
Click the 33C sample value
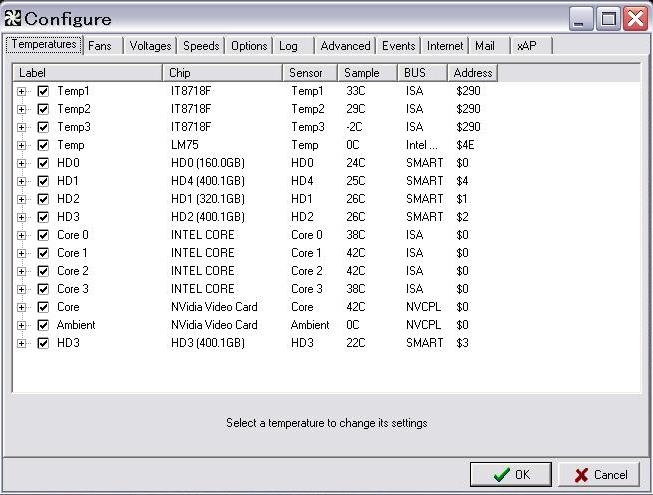356,91
